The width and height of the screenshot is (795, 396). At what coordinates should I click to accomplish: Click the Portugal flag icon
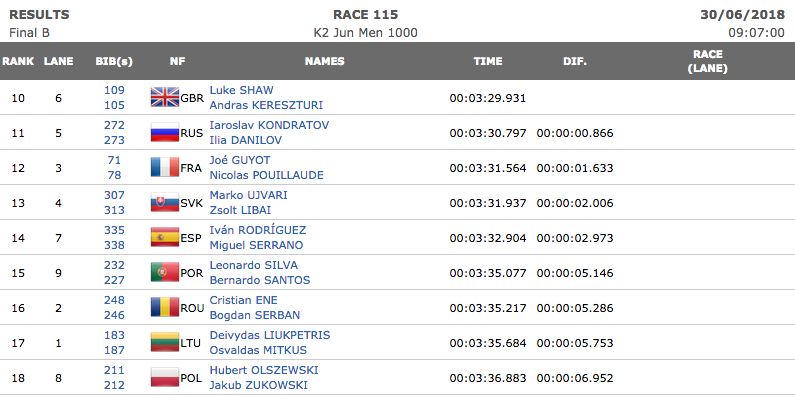pyautogui.click(x=165, y=273)
